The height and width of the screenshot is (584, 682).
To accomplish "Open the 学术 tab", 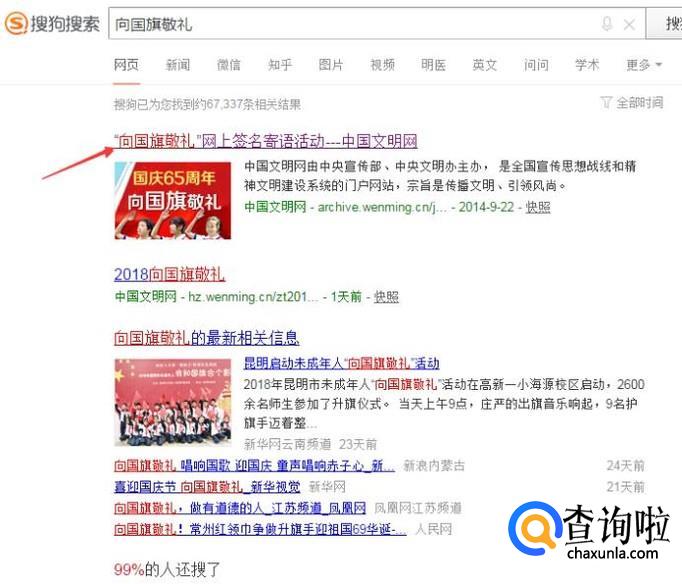I will [587, 65].
